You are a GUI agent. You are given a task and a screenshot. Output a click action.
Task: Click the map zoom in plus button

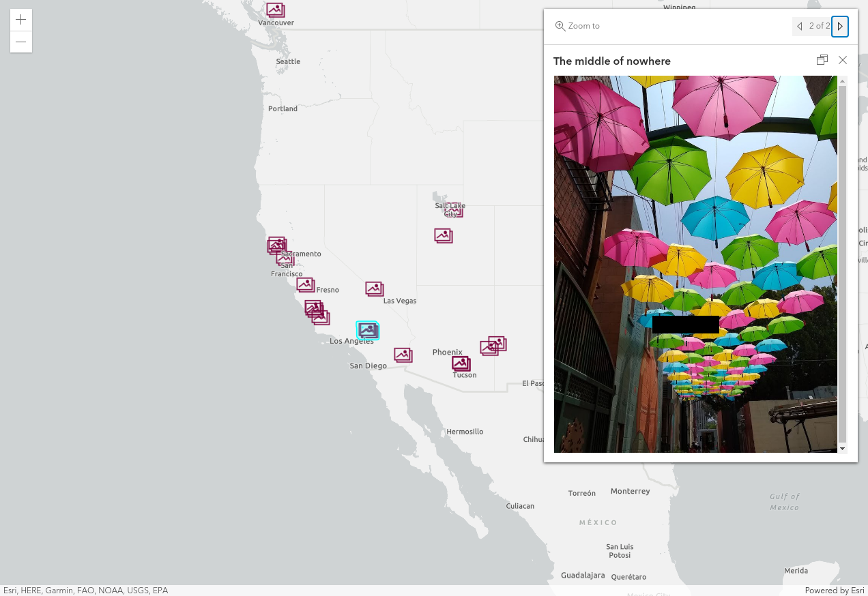click(x=21, y=20)
